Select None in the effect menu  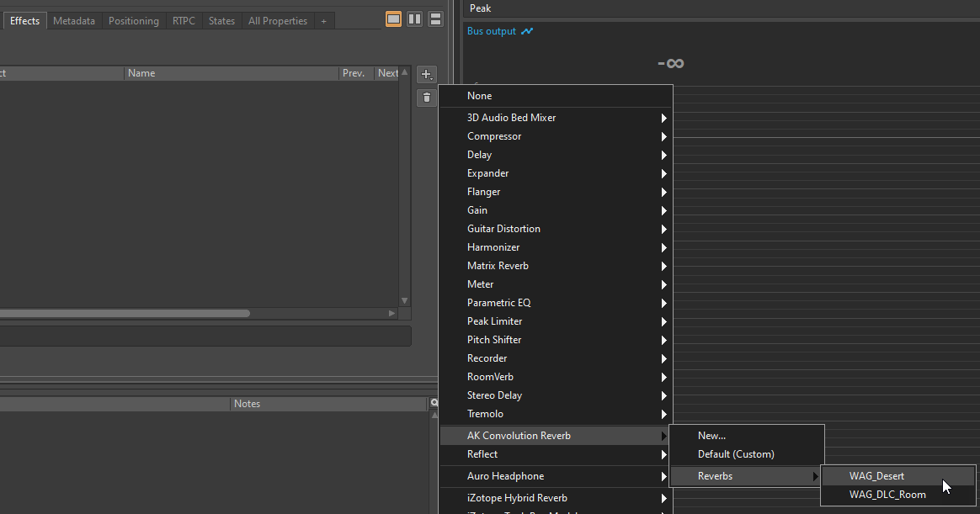point(480,96)
